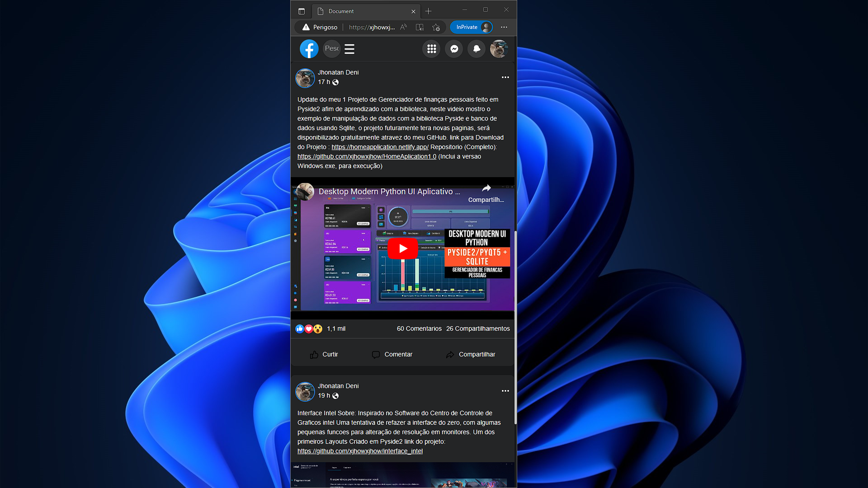Click the page vertical scrollbar
Viewport: 868px width, 488px height.
point(515,328)
